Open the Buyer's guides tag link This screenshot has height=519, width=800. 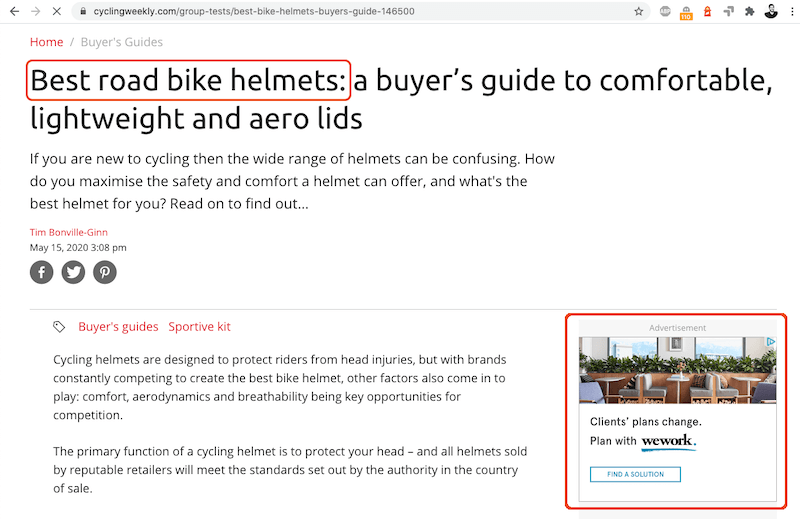[118, 327]
